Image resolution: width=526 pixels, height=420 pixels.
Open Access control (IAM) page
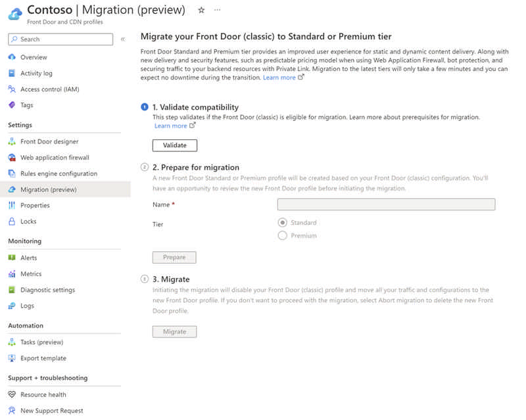(50, 89)
